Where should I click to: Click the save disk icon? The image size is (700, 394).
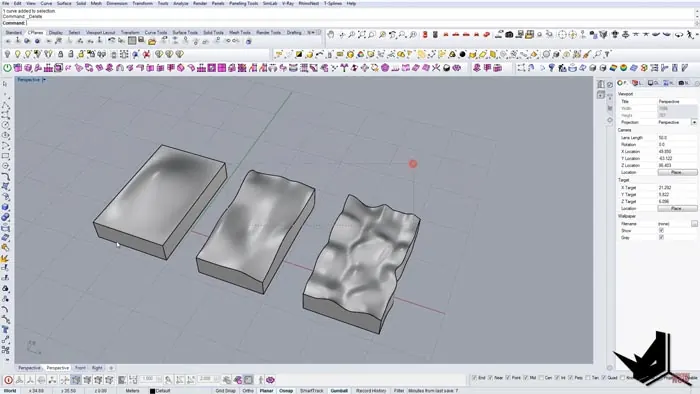(x=142, y=40)
